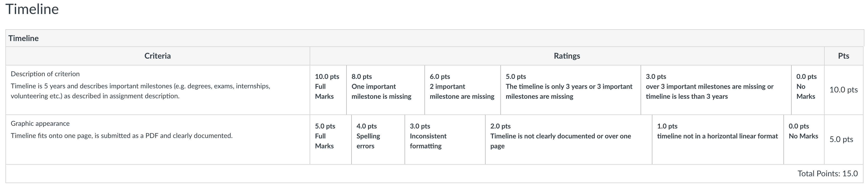This screenshot has width=868, height=188.
Task: Click the Ratings column header
Action: pos(567,56)
